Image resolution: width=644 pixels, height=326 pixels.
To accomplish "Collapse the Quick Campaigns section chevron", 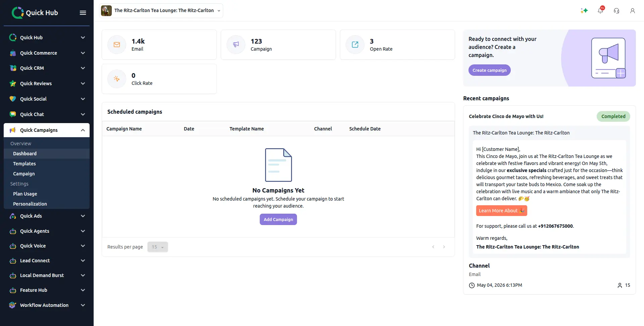I will (83, 130).
